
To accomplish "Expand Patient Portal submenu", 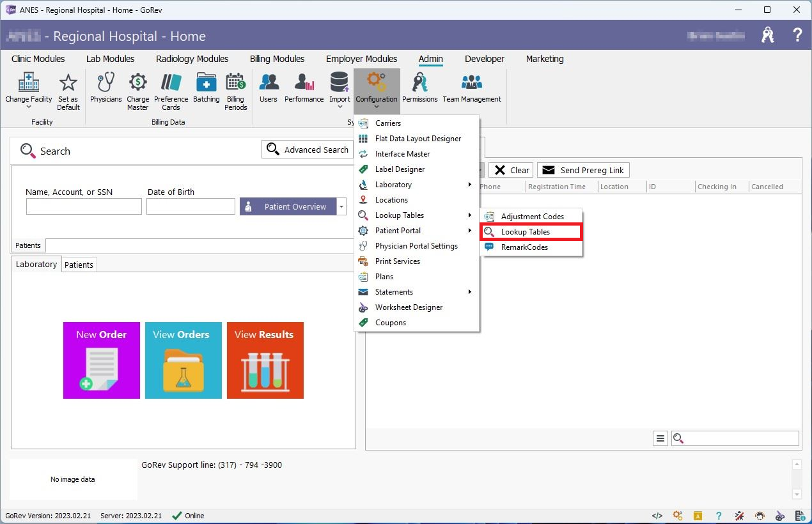I will pyautogui.click(x=470, y=231).
